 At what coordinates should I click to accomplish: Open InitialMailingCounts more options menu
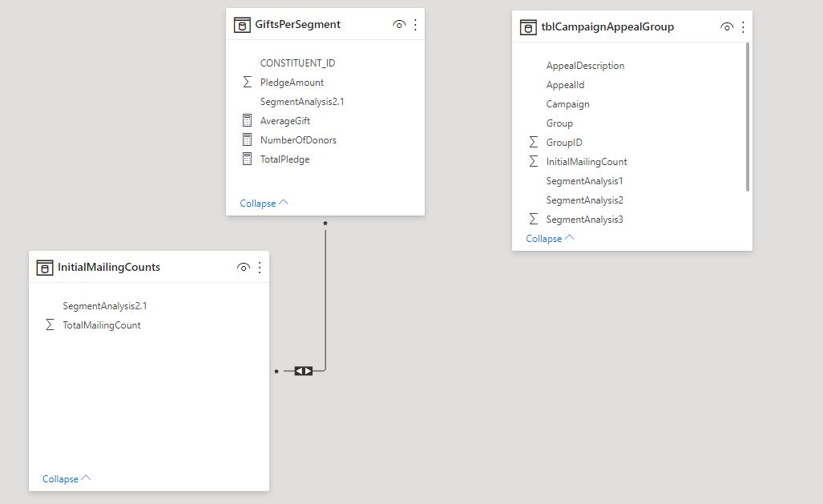[x=260, y=268]
